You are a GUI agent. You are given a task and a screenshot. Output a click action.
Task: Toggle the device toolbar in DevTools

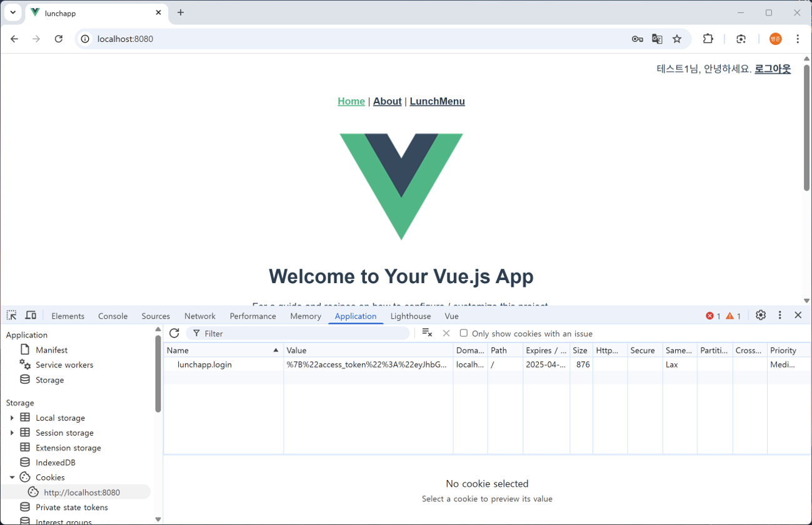[31, 316]
